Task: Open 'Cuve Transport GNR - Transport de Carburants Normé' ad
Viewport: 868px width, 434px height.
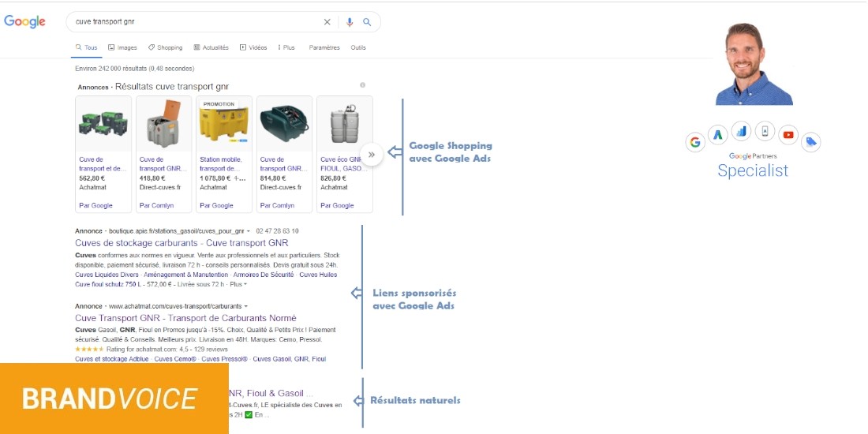Action: click(185, 318)
